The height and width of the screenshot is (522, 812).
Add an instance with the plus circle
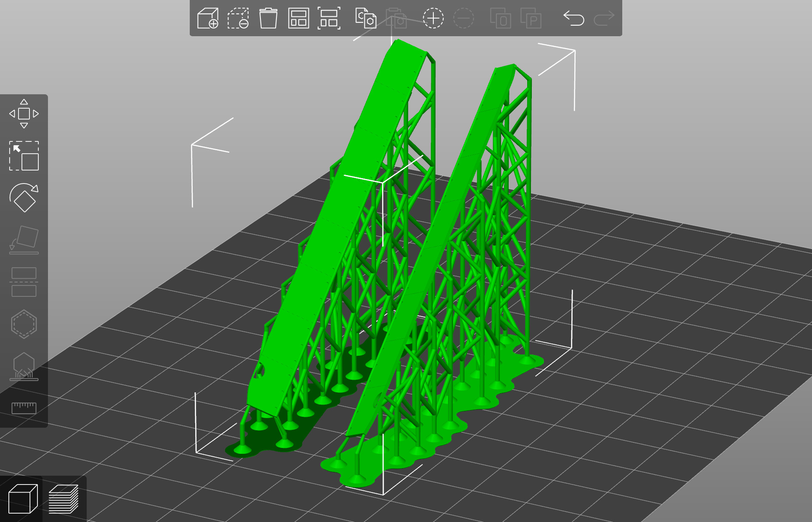[x=433, y=18]
